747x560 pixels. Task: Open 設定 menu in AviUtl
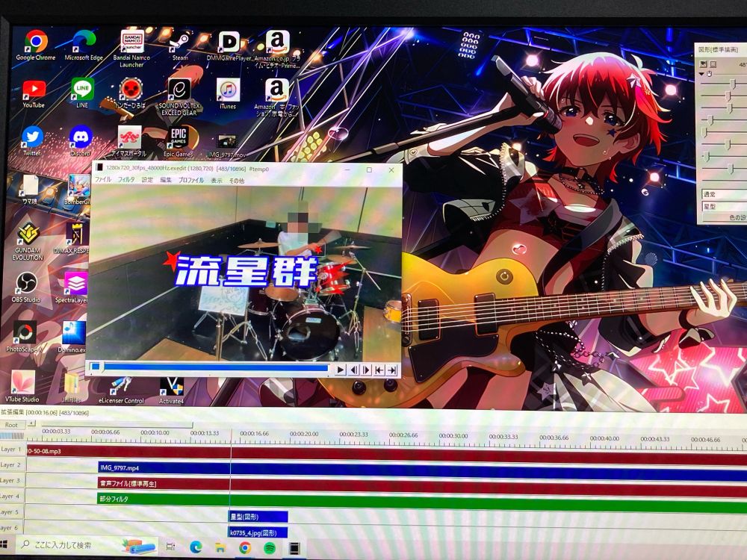[x=147, y=180]
